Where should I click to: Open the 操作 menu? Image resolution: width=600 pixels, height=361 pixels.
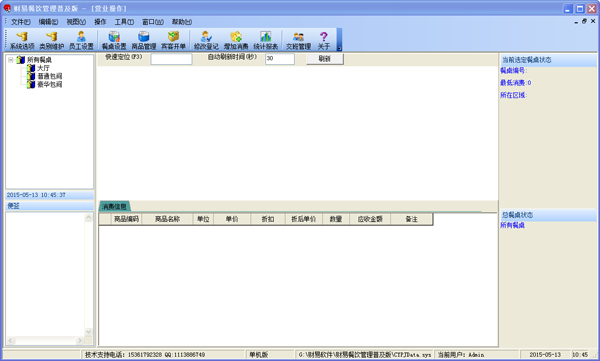[x=100, y=22]
